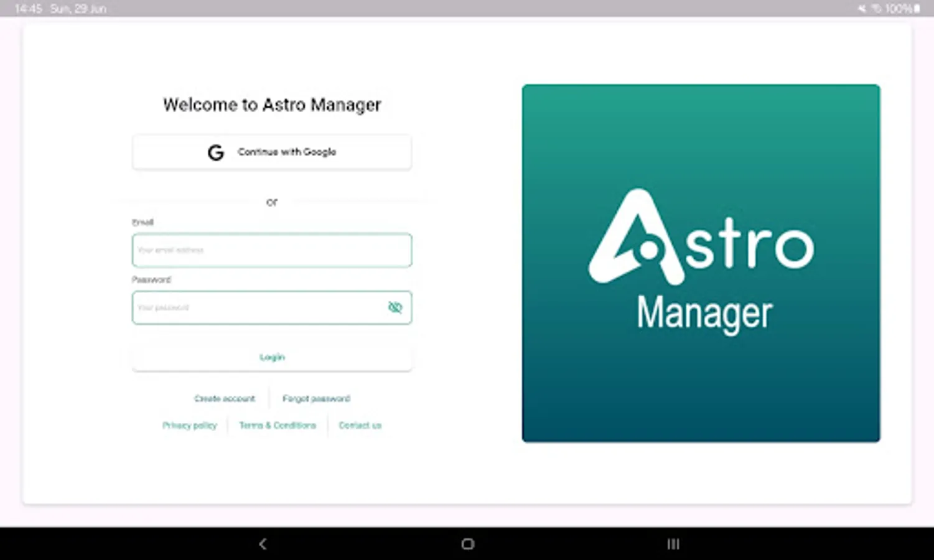Click the Astro Manager logo artwork
This screenshot has width=934, height=560.
coord(701,263)
